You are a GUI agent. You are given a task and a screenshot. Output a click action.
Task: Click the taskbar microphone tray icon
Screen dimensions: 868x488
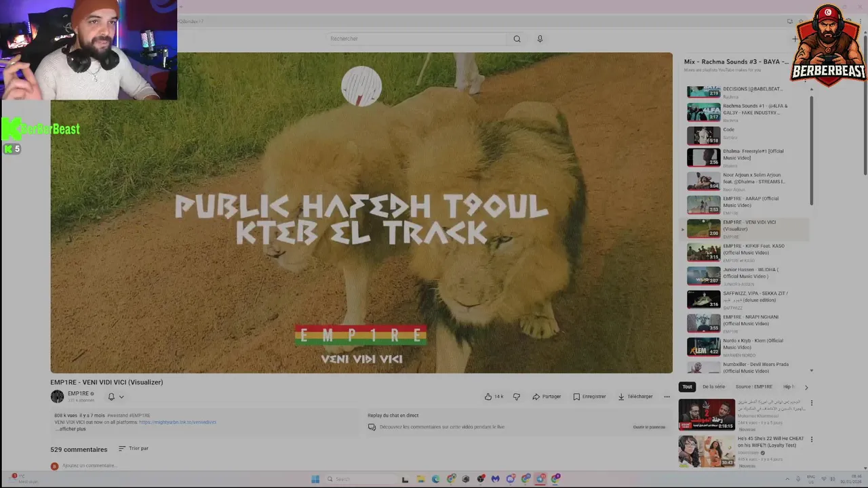(798, 479)
